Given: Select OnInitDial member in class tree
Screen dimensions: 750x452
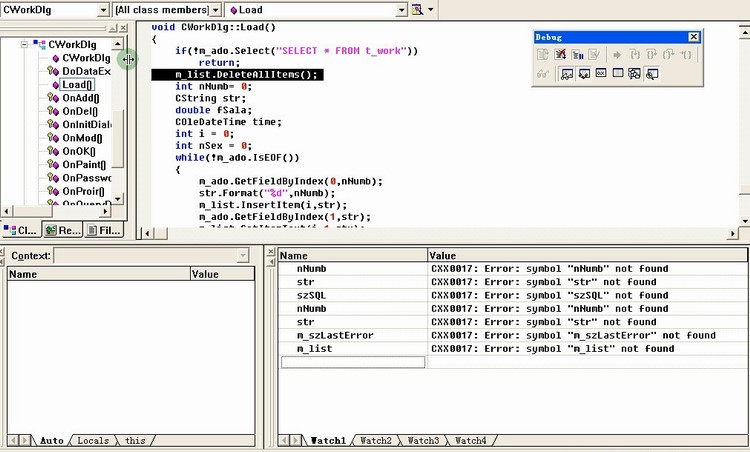Looking at the screenshot, I should (87, 124).
